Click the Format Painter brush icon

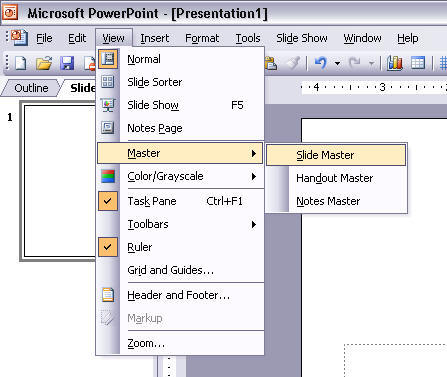point(293,63)
